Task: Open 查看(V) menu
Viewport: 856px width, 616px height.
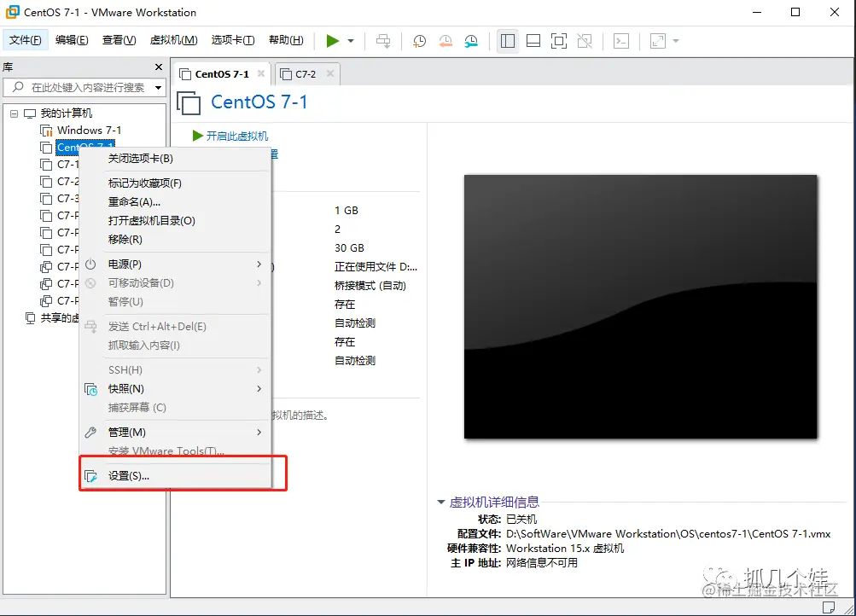Action: tap(119, 40)
